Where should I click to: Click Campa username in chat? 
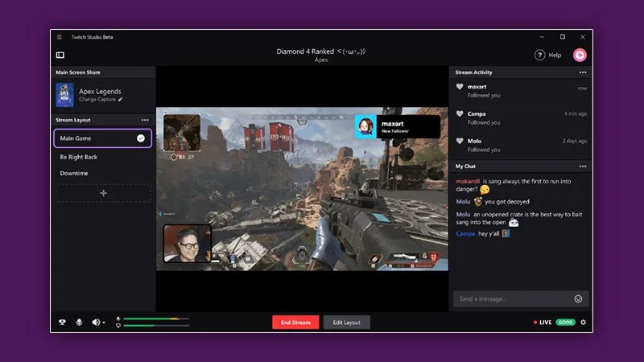[x=465, y=233]
